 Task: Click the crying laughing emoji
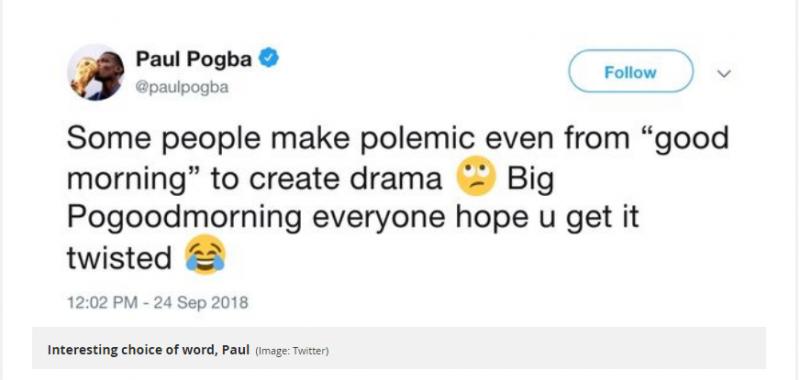pyautogui.click(x=205, y=254)
